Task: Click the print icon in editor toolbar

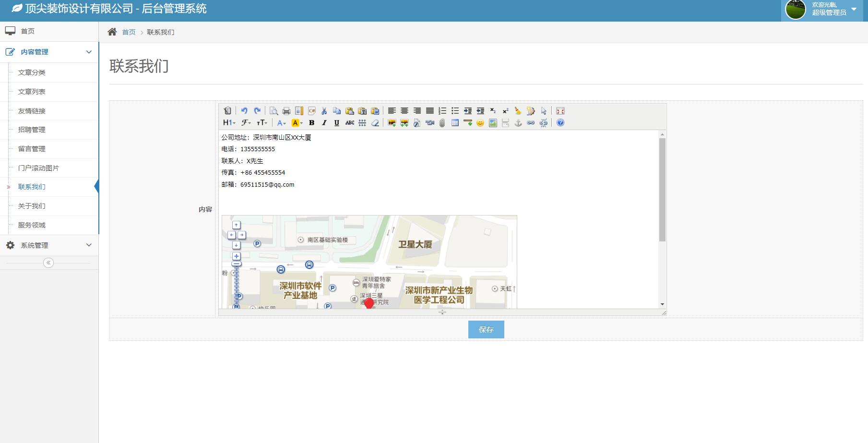Action: point(286,111)
